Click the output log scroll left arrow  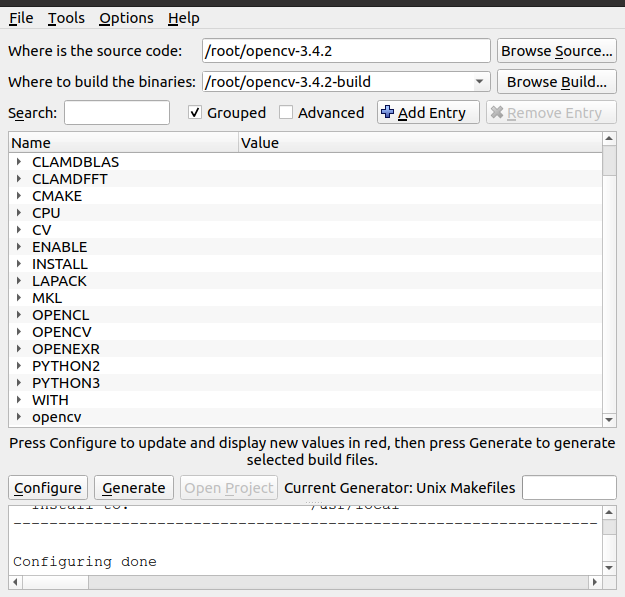click(15, 582)
